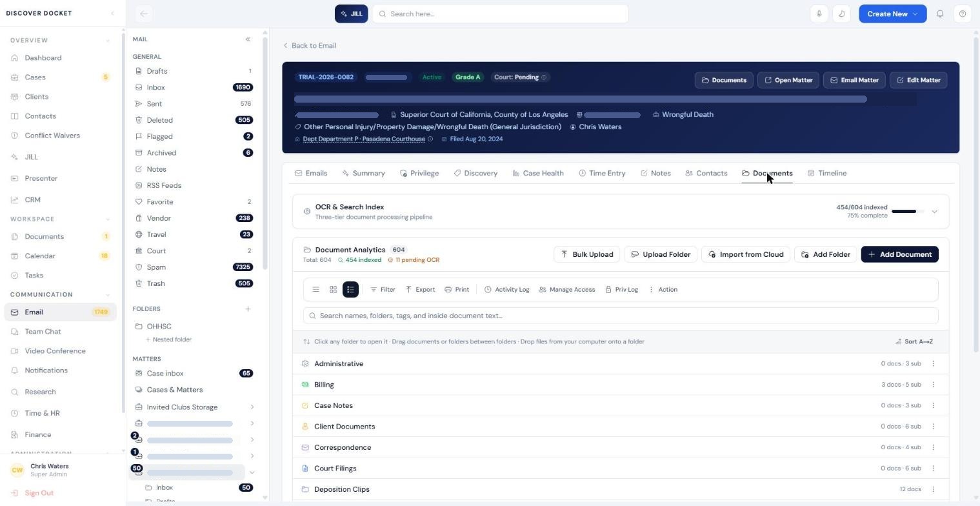Image resolution: width=980 pixels, height=506 pixels.
Task: Open the Sort A→Z option
Action: pos(914,341)
